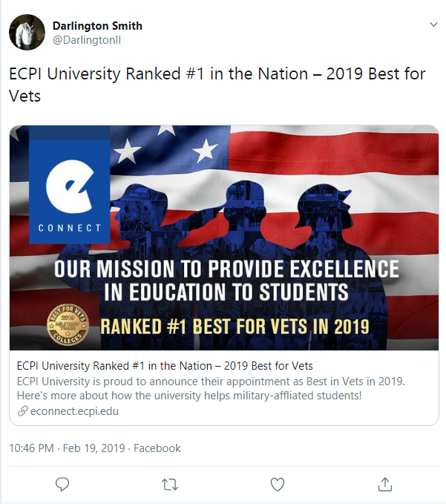Open the econnect.ecpi.edu domain link
The height and width of the screenshot is (504, 446).
point(74,411)
